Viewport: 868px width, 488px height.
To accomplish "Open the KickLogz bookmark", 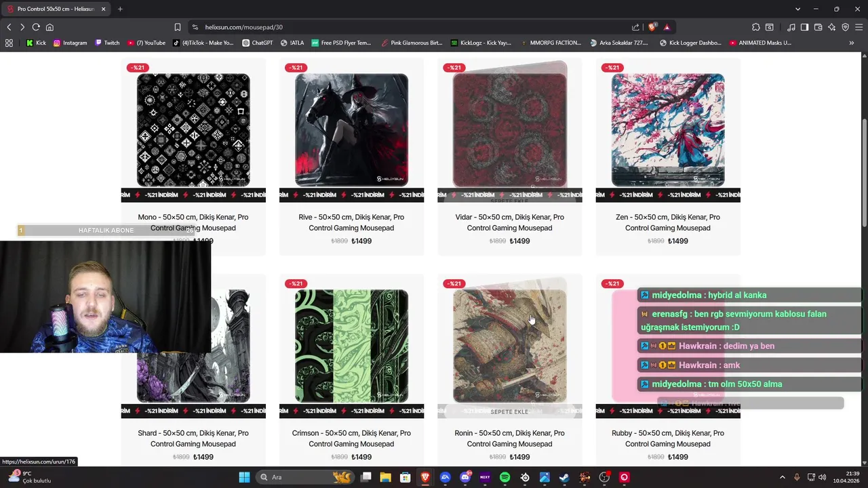I will coord(481,43).
